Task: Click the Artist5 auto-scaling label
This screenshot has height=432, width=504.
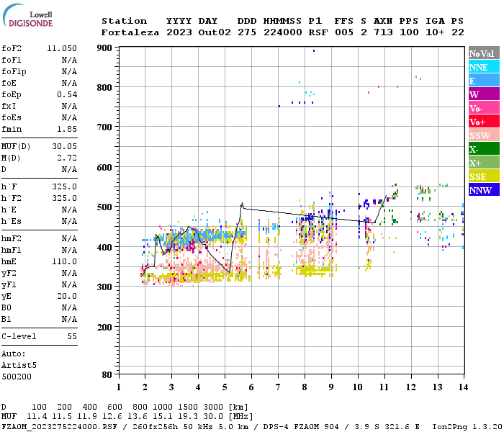Action: point(19,366)
